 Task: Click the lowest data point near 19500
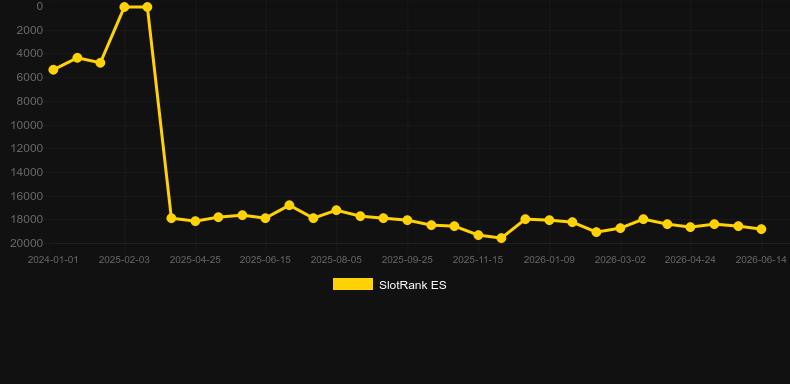[501, 238]
